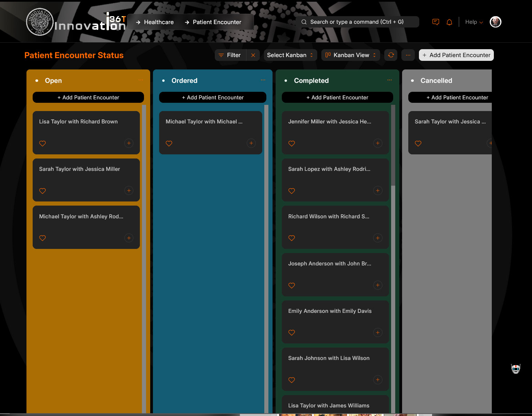
Task: Click Add Patient Encounter in Ordered column
Action: pyautogui.click(x=213, y=97)
